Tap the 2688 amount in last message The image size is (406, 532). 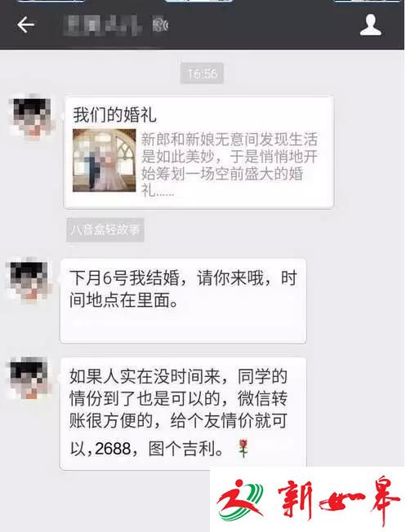pyautogui.click(x=113, y=449)
